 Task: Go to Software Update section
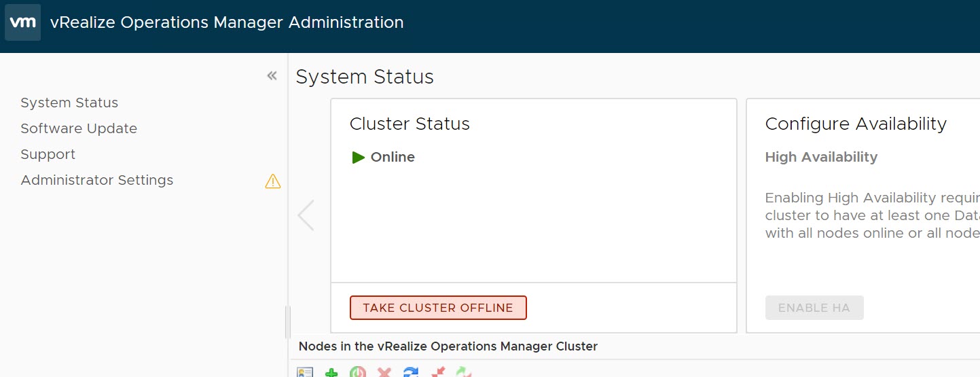[79, 128]
